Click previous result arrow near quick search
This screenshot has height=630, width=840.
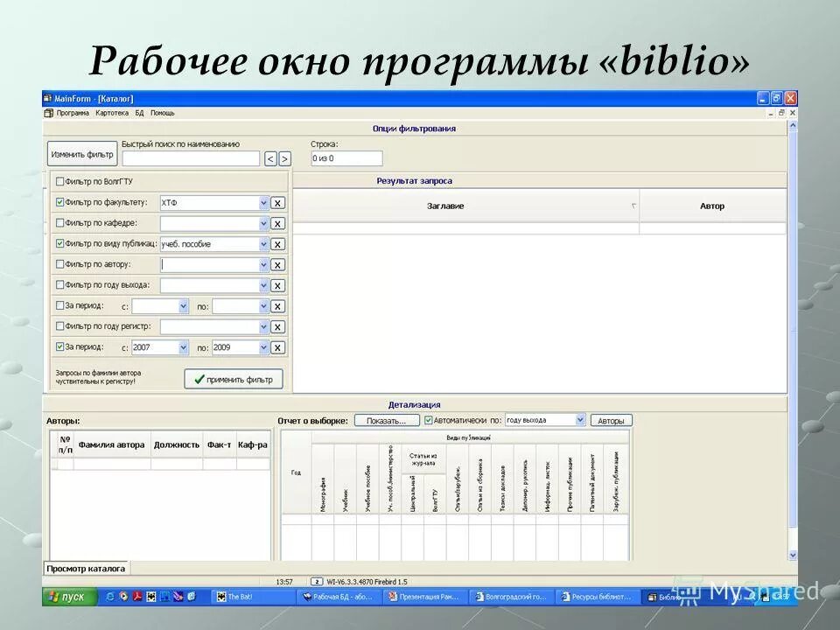tap(269, 158)
